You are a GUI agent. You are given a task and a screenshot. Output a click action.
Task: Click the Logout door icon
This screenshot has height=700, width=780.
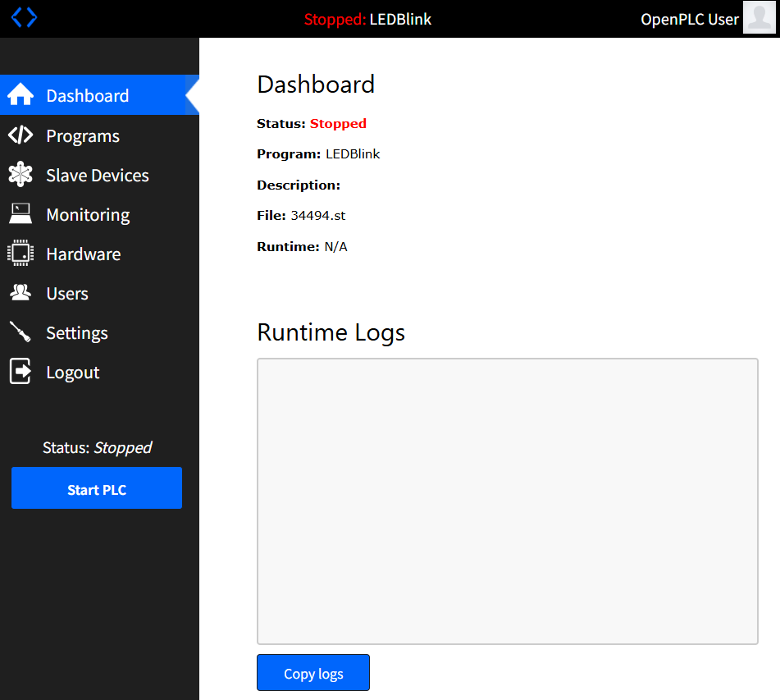21,372
